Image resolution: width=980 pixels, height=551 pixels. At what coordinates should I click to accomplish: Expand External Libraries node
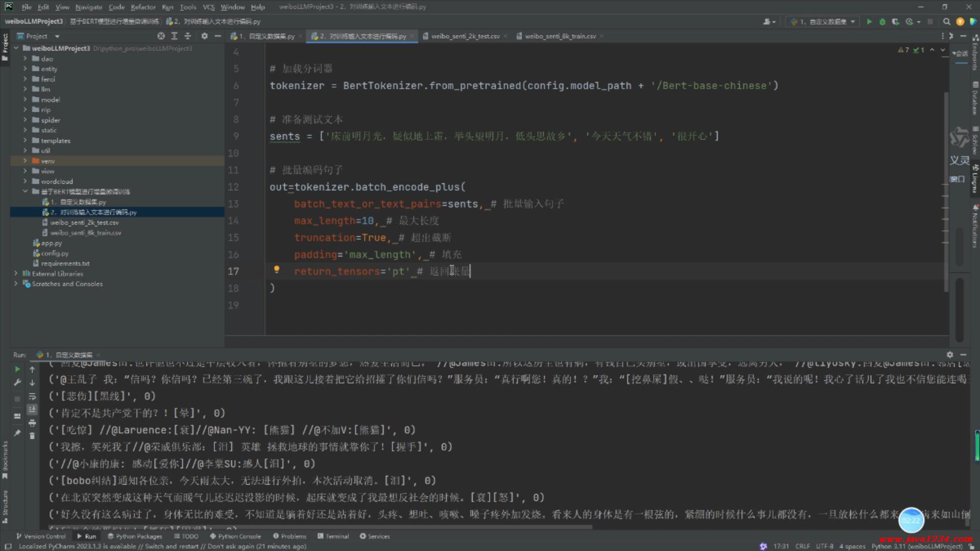(x=16, y=273)
